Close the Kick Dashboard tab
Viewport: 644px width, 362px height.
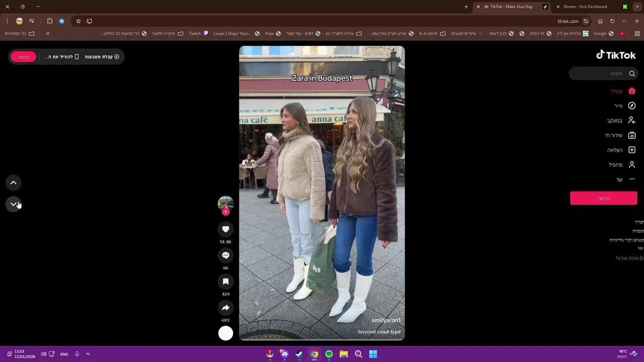coord(558,7)
